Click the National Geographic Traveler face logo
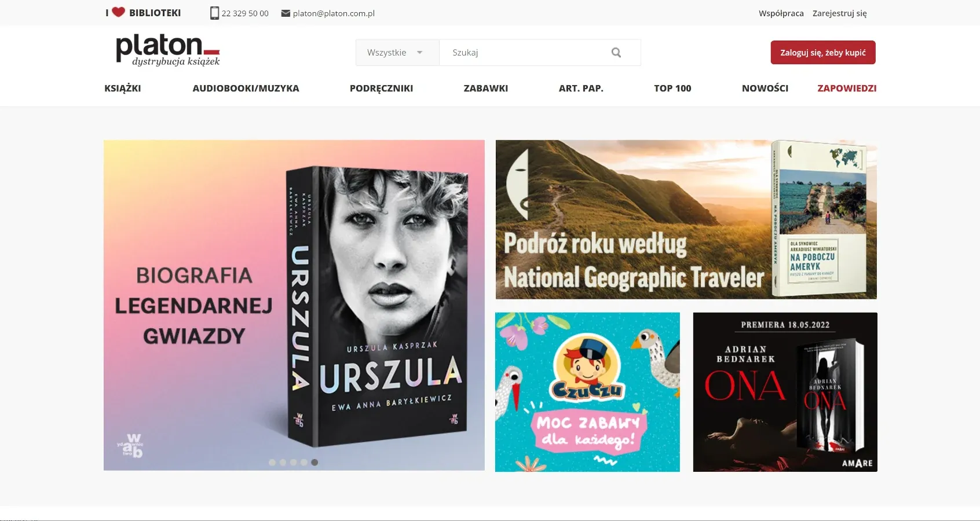The height and width of the screenshot is (521, 980). click(518, 184)
